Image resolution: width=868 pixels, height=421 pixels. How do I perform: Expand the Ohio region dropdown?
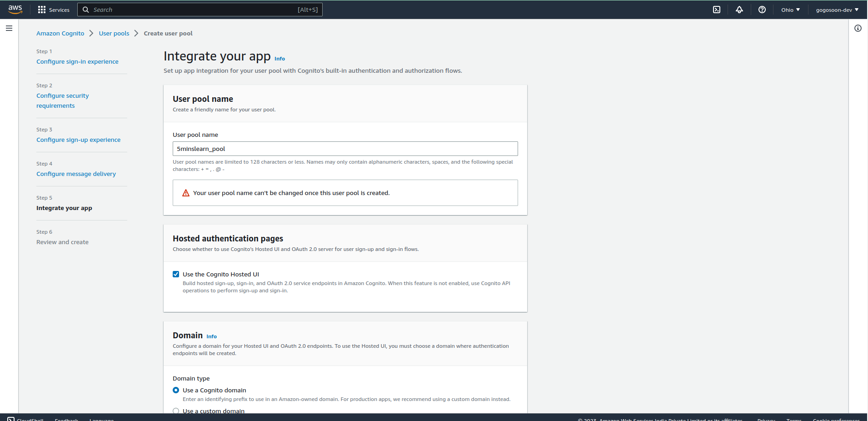[x=790, y=10]
